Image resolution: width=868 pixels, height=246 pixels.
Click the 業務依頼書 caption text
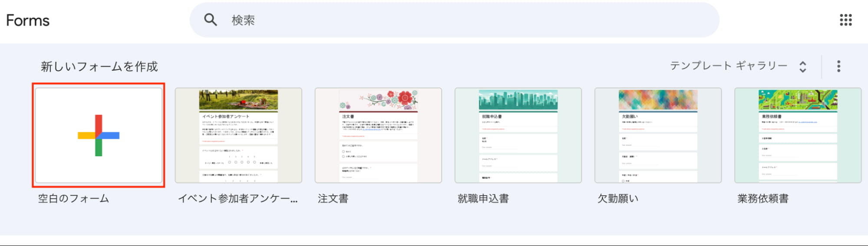click(x=763, y=199)
